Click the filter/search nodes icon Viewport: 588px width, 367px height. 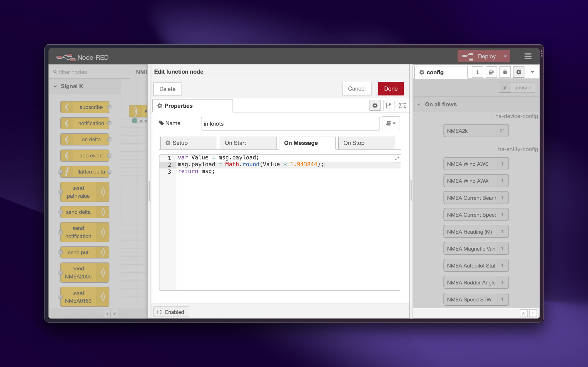pos(54,72)
